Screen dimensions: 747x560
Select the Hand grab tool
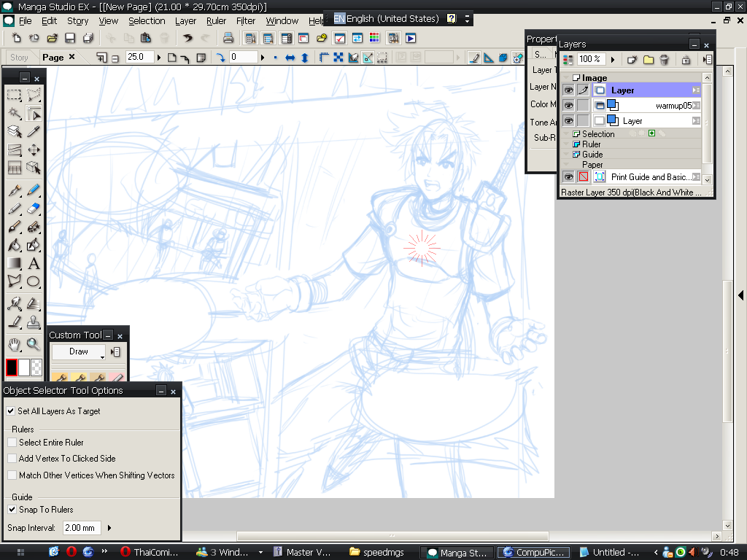coord(15,344)
